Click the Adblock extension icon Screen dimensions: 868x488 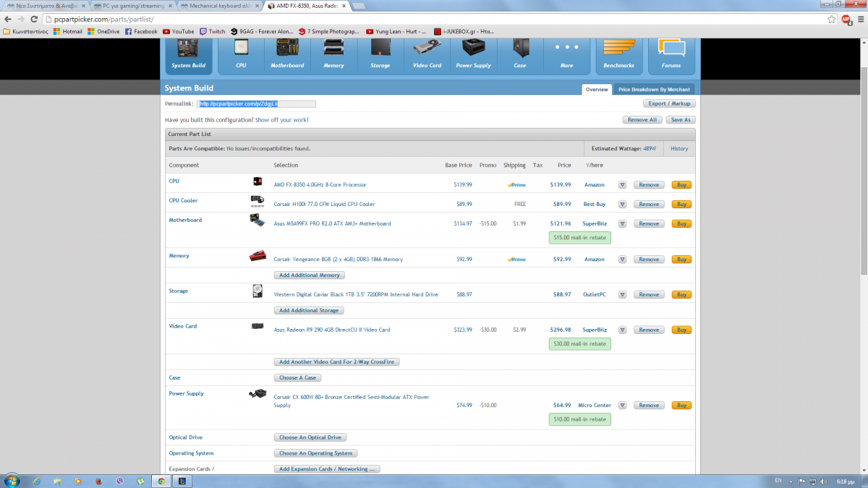[x=846, y=19]
